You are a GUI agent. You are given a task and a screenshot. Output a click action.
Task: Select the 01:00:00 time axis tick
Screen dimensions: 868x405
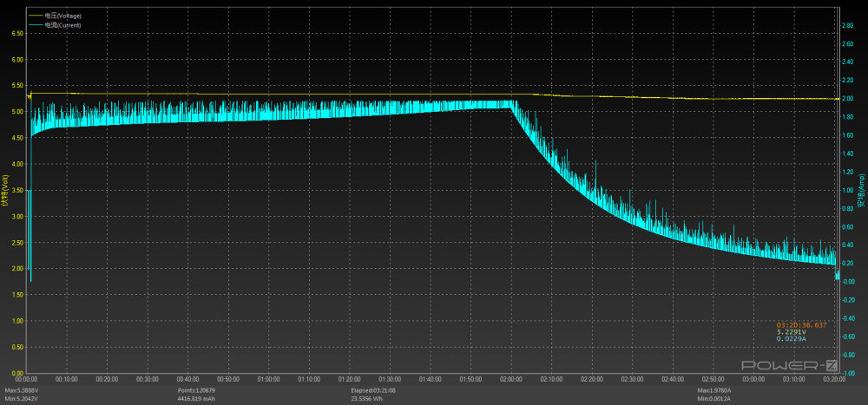[x=268, y=379]
